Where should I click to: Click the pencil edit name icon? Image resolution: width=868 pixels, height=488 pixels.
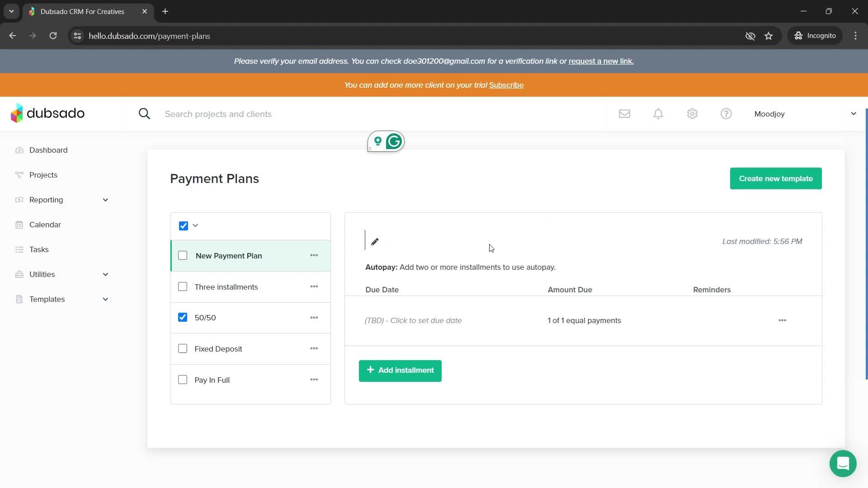point(375,242)
